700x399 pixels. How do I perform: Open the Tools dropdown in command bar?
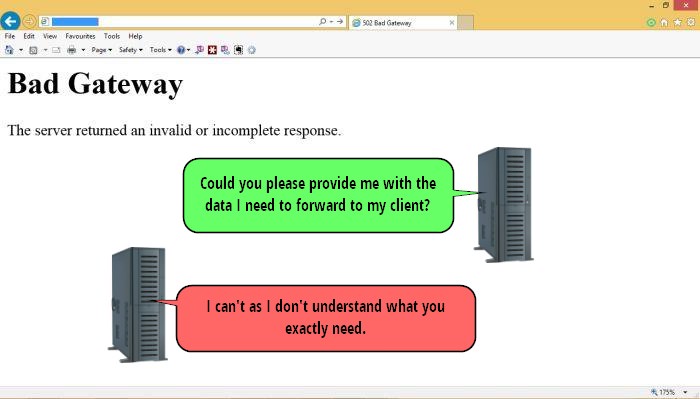pos(160,50)
